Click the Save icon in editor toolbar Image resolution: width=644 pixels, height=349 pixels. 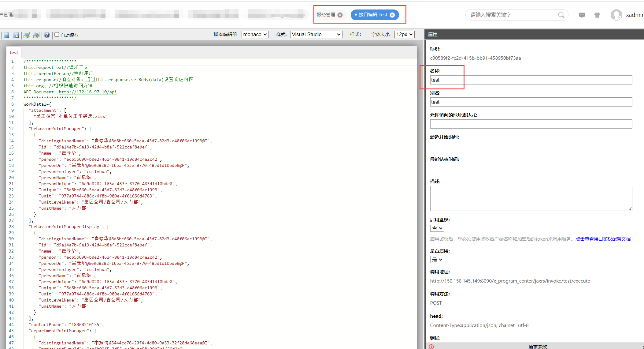tap(6, 35)
